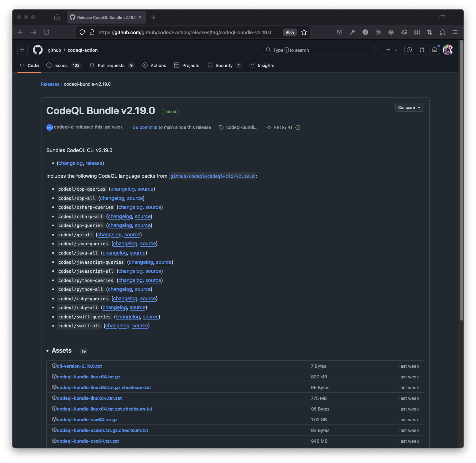Click the codeql-ci author name
The image size is (476, 463).
(64, 127)
